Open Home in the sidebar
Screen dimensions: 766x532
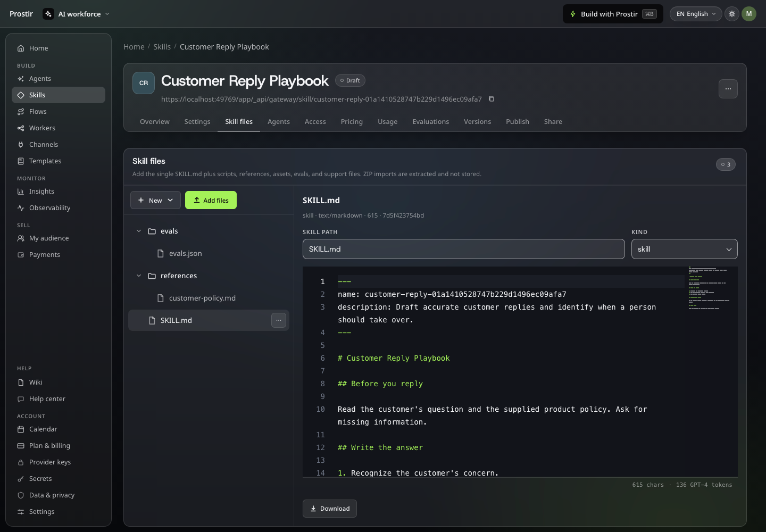point(59,48)
